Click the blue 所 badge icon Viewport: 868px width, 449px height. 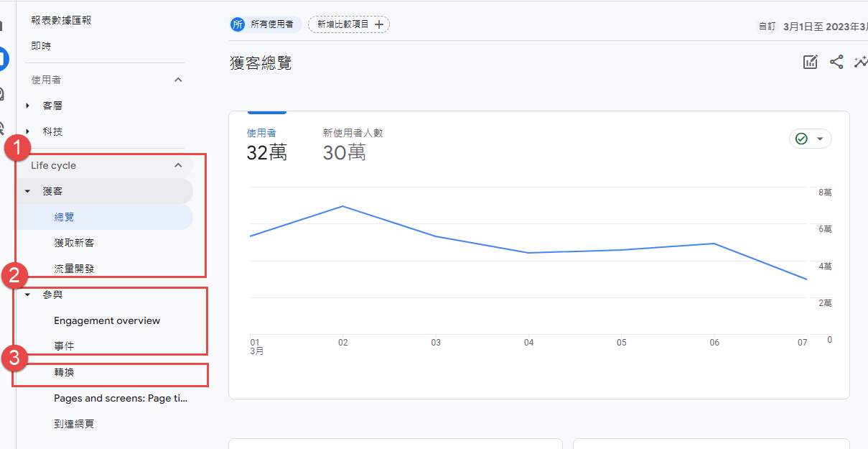(238, 24)
